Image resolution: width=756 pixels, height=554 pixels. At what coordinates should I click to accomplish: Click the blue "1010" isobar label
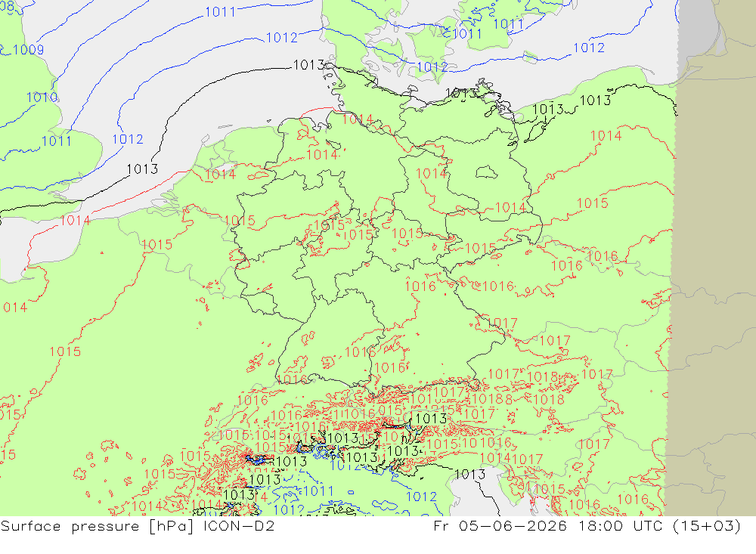click(42, 97)
